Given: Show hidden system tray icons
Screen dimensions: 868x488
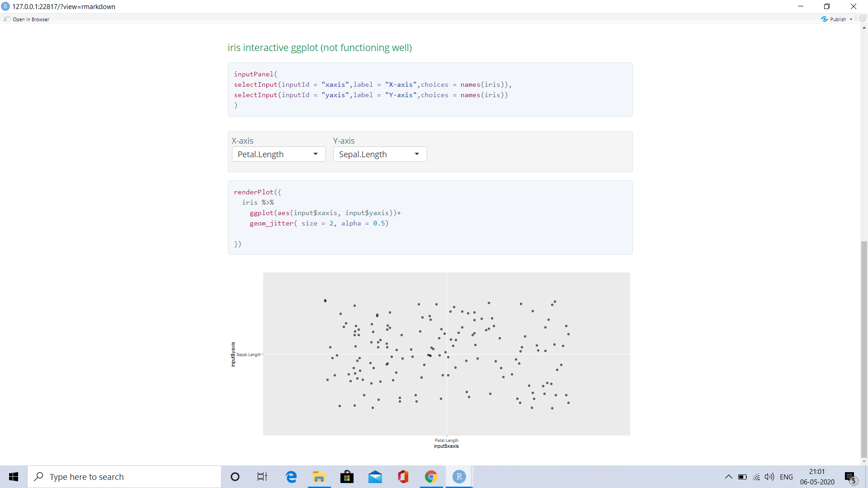Looking at the screenshot, I should coord(728,477).
